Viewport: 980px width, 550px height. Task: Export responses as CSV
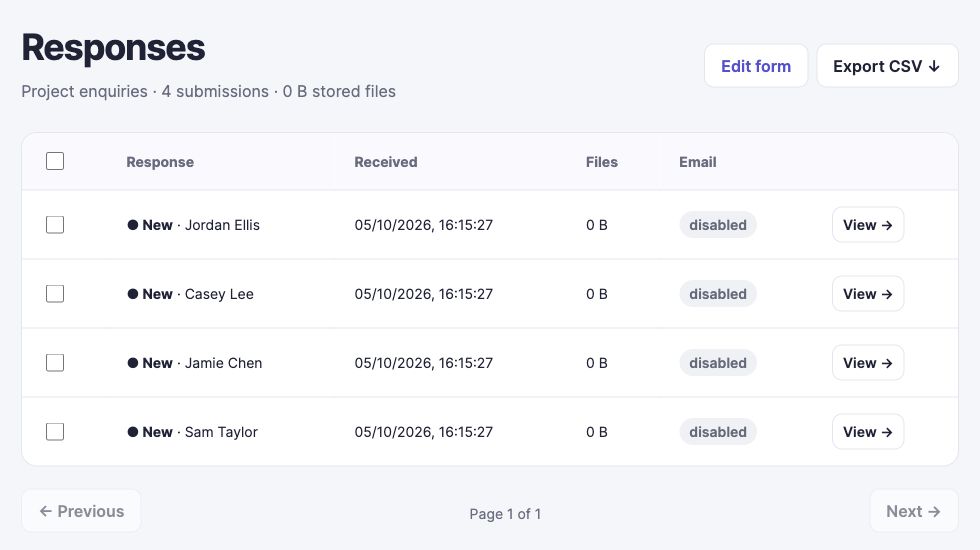[887, 66]
